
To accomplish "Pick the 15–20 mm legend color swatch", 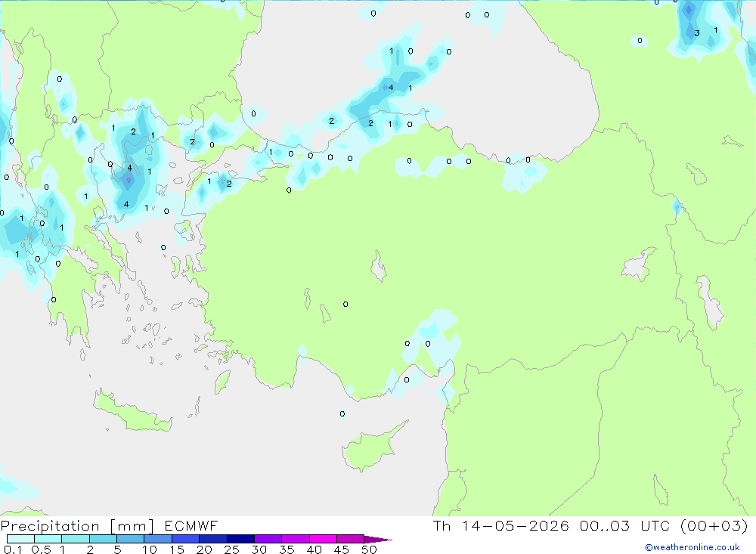I will coord(186,539).
